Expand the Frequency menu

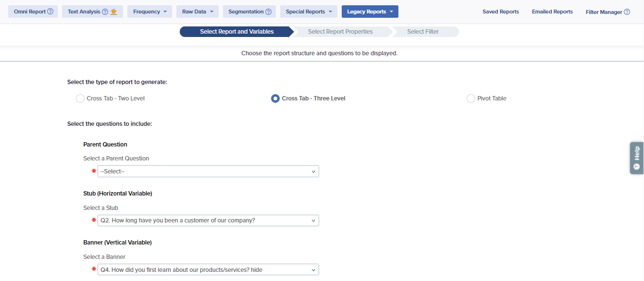[x=149, y=12]
